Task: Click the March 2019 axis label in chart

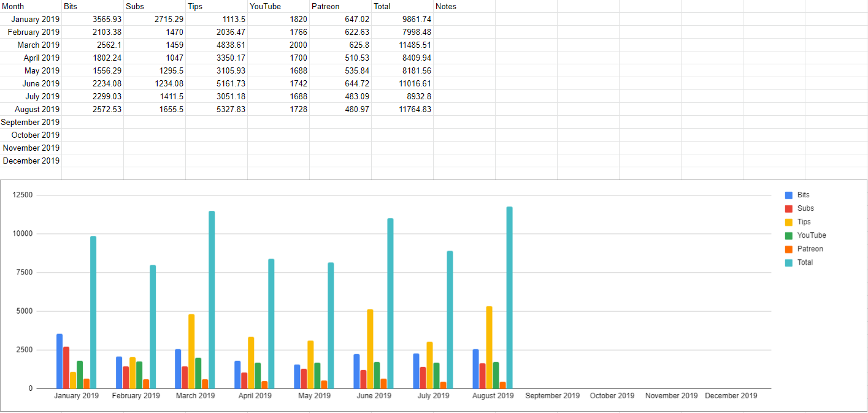Action: pyautogui.click(x=195, y=396)
